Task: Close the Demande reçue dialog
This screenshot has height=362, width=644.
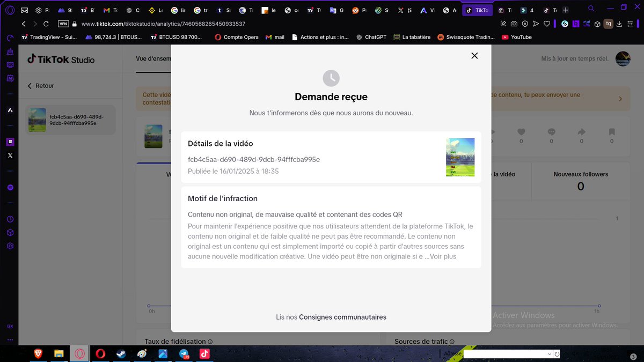Action: tap(474, 56)
